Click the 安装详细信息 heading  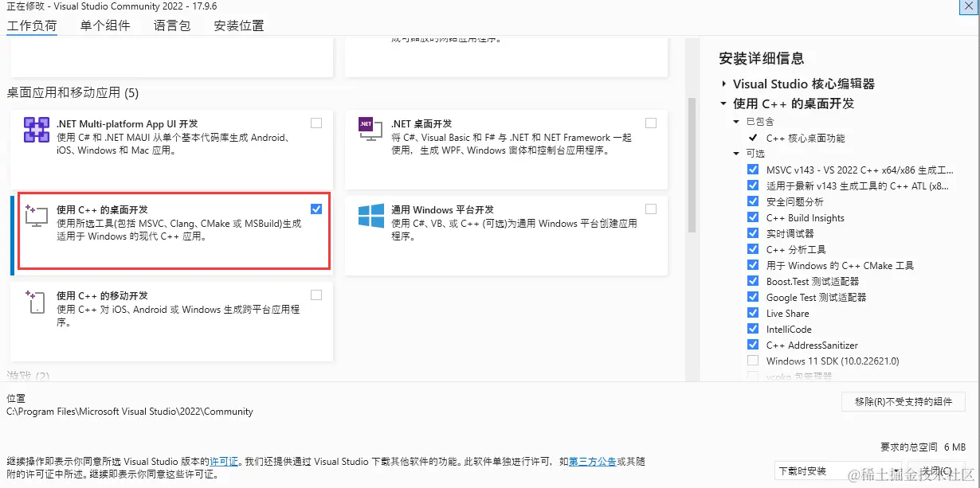tap(761, 58)
